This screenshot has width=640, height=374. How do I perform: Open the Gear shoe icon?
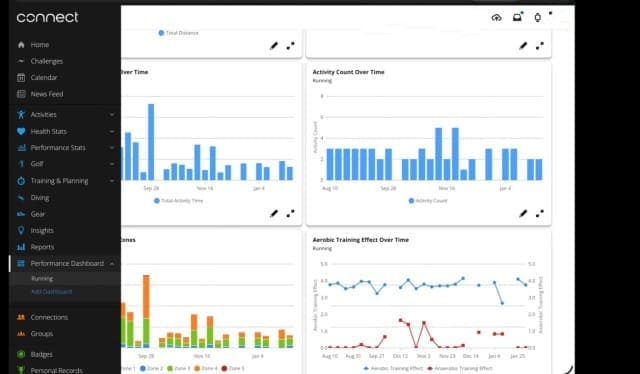(21, 214)
